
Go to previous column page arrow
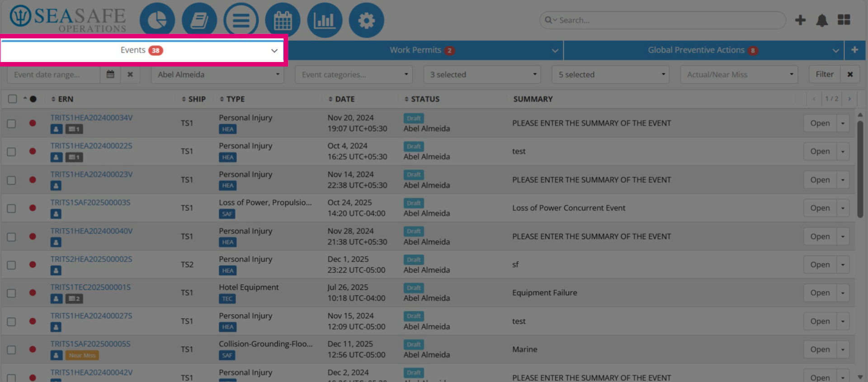click(x=814, y=99)
